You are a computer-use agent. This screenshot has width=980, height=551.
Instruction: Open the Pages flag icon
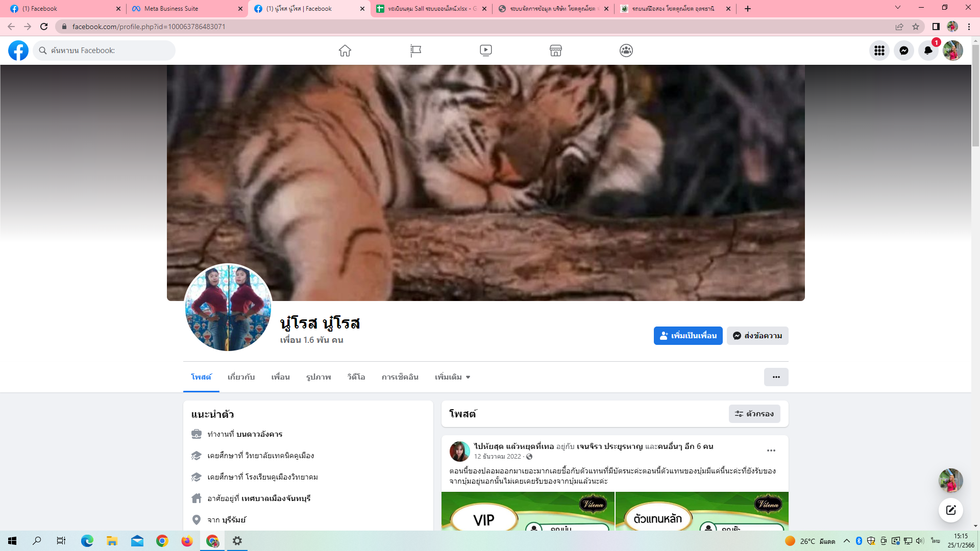[x=415, y=51]
